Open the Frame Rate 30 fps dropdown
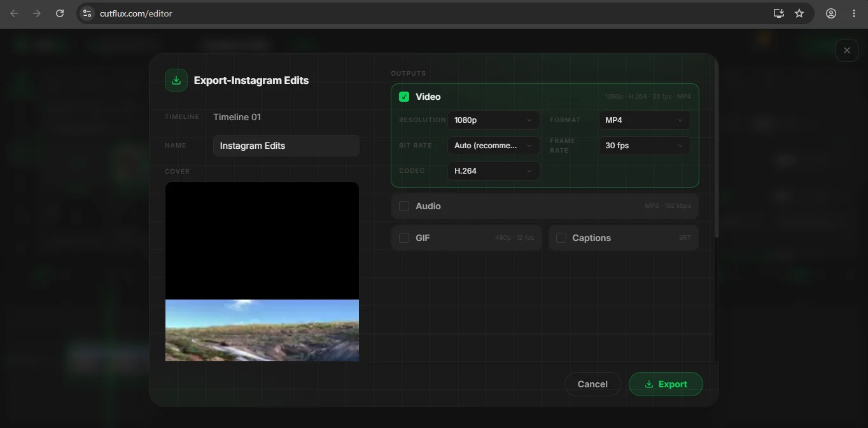868x428 pixels. (x=645, y=146)
